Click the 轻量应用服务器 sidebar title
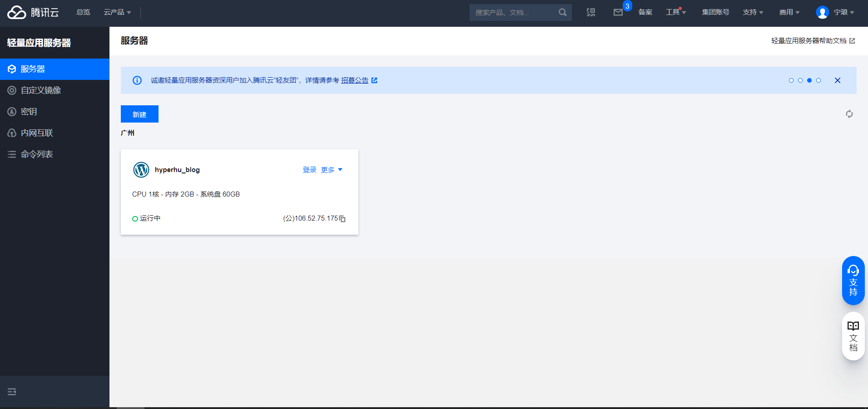The height and width of the screenshot is (409, 868). coord(39,43)
